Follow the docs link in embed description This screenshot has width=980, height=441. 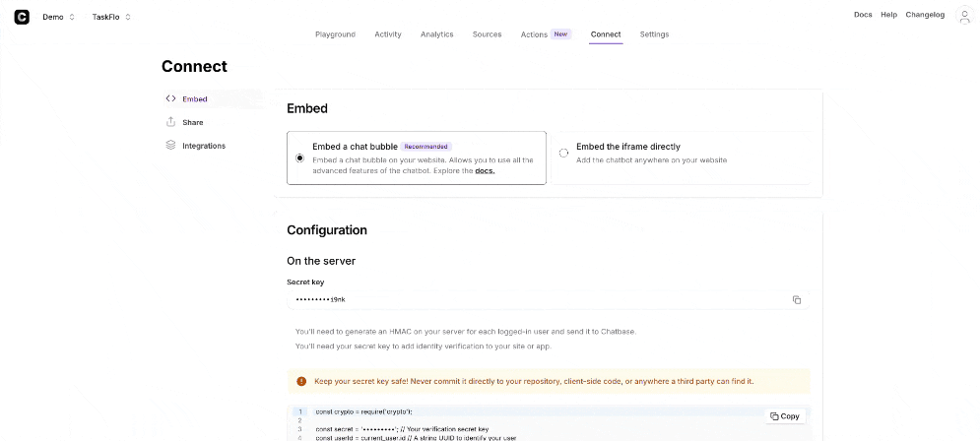click(x=485, y=170)
